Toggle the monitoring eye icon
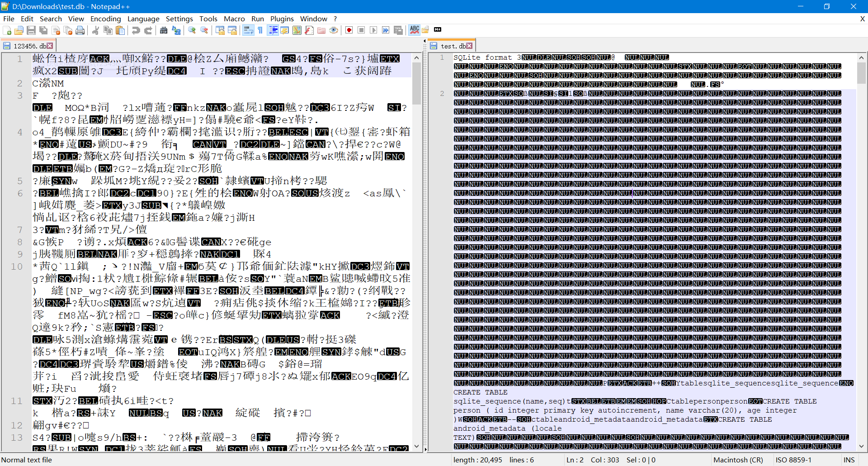The image size is (868, 466). 333,30
